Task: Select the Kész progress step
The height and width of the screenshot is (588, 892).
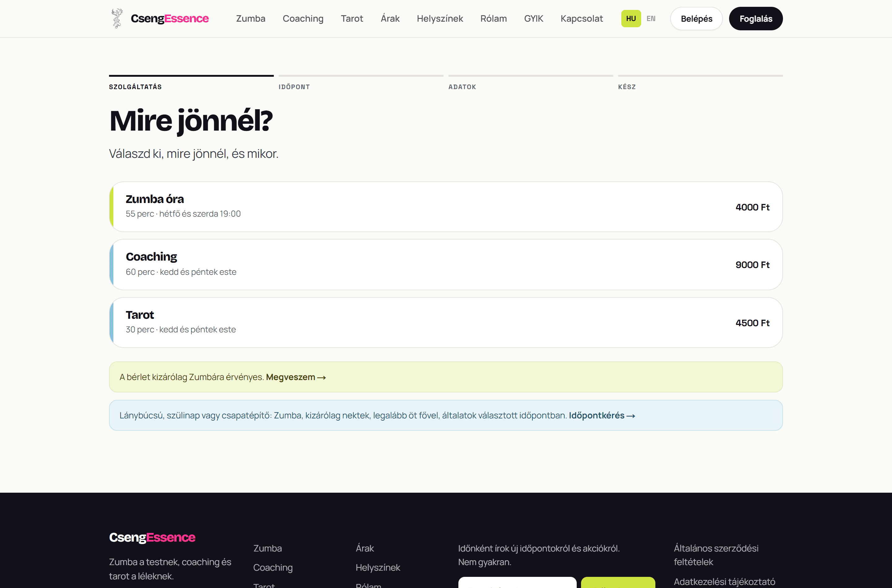Action: point(700,83)
